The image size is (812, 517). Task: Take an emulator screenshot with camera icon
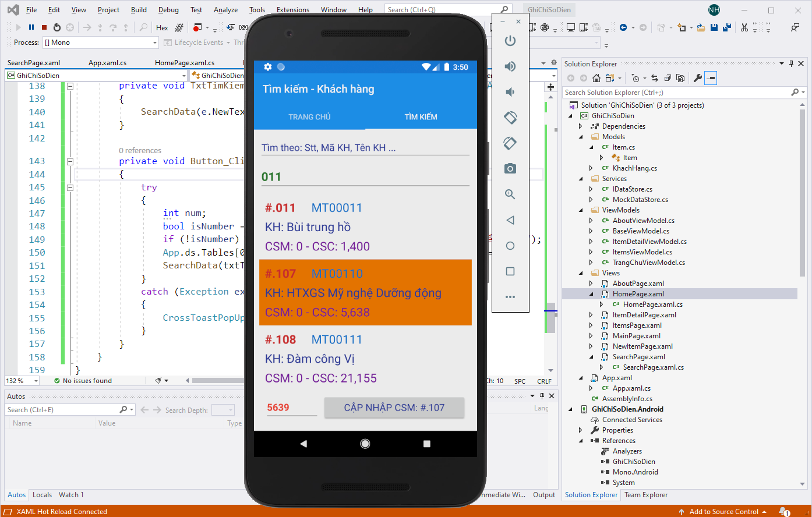(x=510, y=169)
